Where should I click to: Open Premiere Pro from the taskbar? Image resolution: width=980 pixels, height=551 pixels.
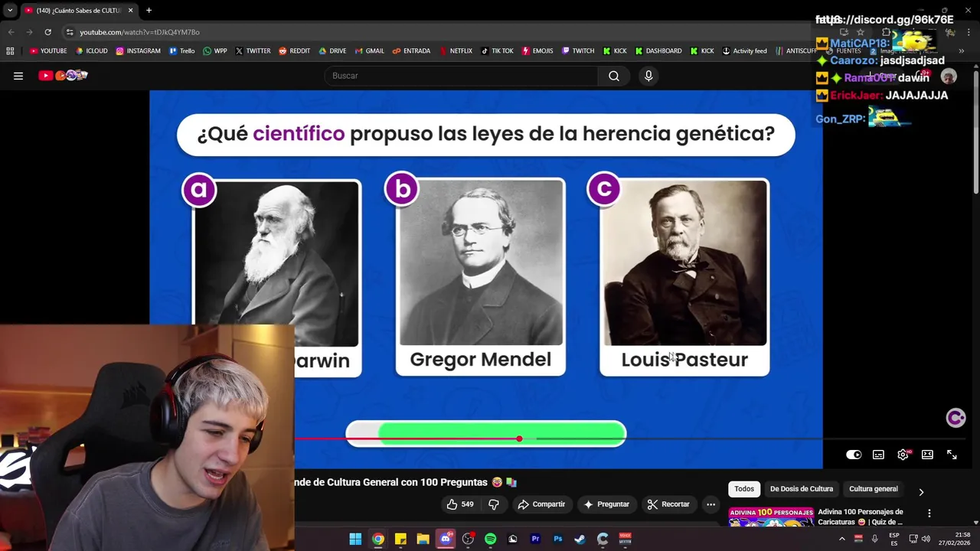tap(535, 539)
